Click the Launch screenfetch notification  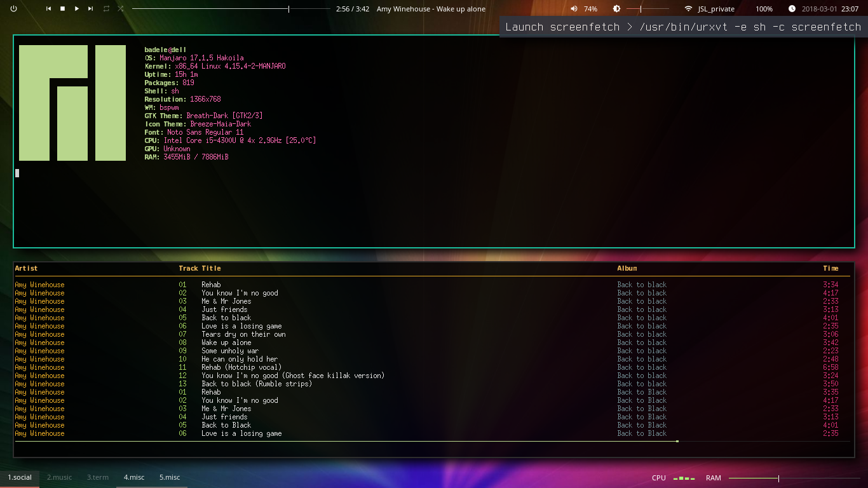pyautogui.click(x=684, y=27)
